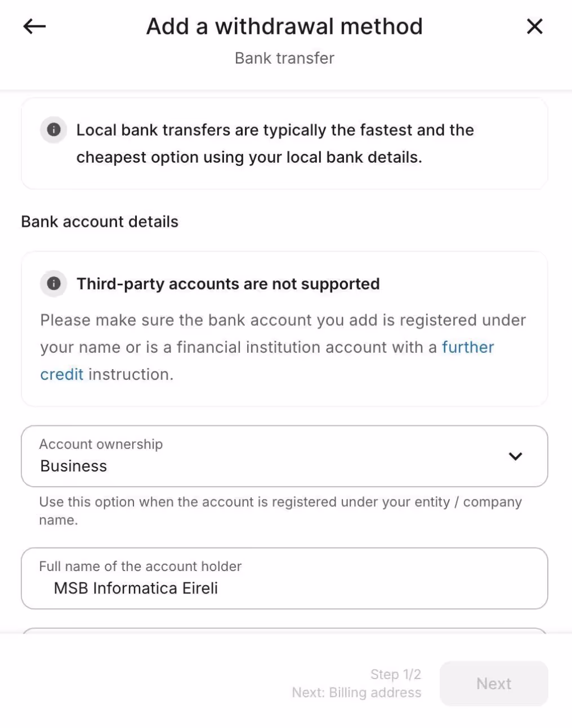Click the Bank transfer subtitle
The image size is (572, 728).
(284, 58)
